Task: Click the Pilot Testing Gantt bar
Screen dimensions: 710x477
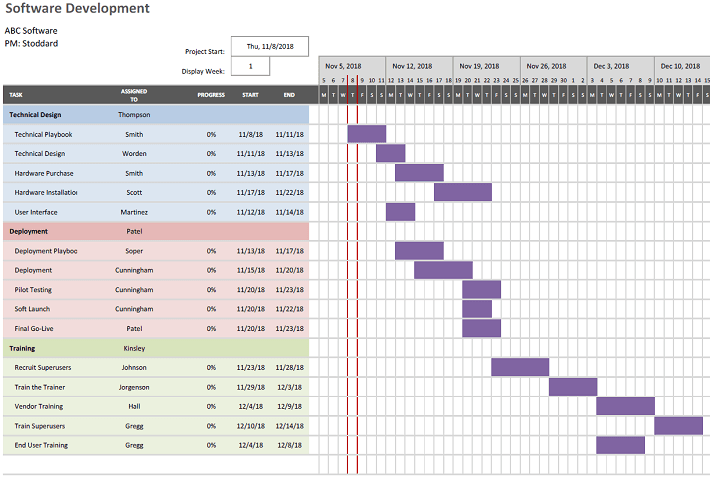Action: (x=481, y=289)
